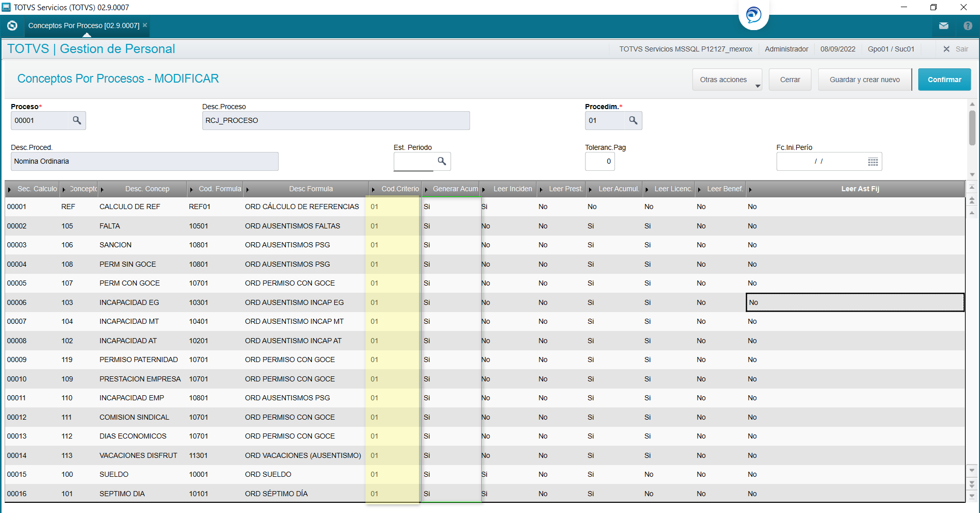Close the Conceptos Por Proceso tab
The width and height of the screenshot is (980, 513).
145,25
